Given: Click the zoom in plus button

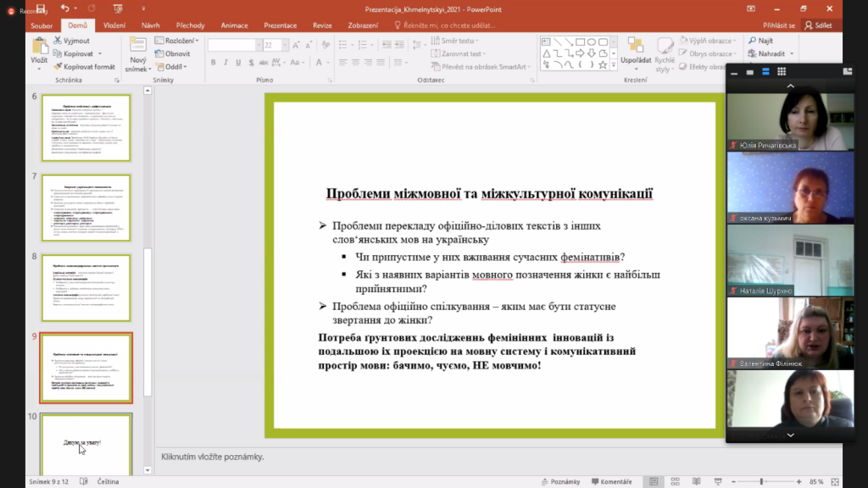Looking at the screenshot, I should point(798,482).
